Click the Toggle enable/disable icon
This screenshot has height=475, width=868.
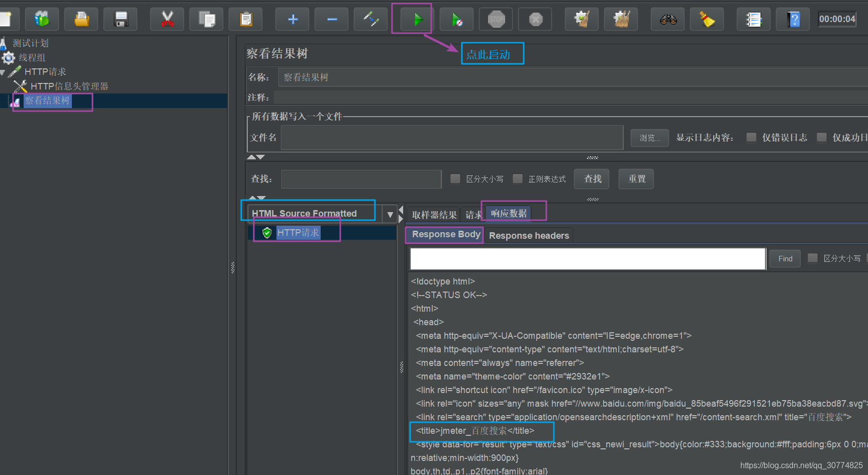click(371, 20)
